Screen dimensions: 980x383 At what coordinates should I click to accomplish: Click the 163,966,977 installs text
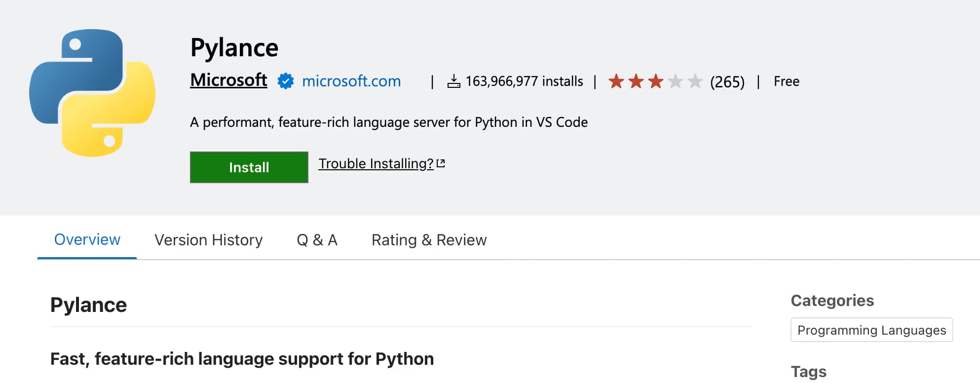pyautogui.click(x=524, y=81)
